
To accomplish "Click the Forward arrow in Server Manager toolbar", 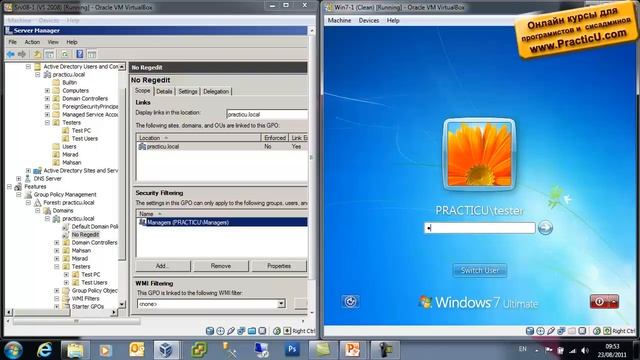I will [x=22, y=54].
